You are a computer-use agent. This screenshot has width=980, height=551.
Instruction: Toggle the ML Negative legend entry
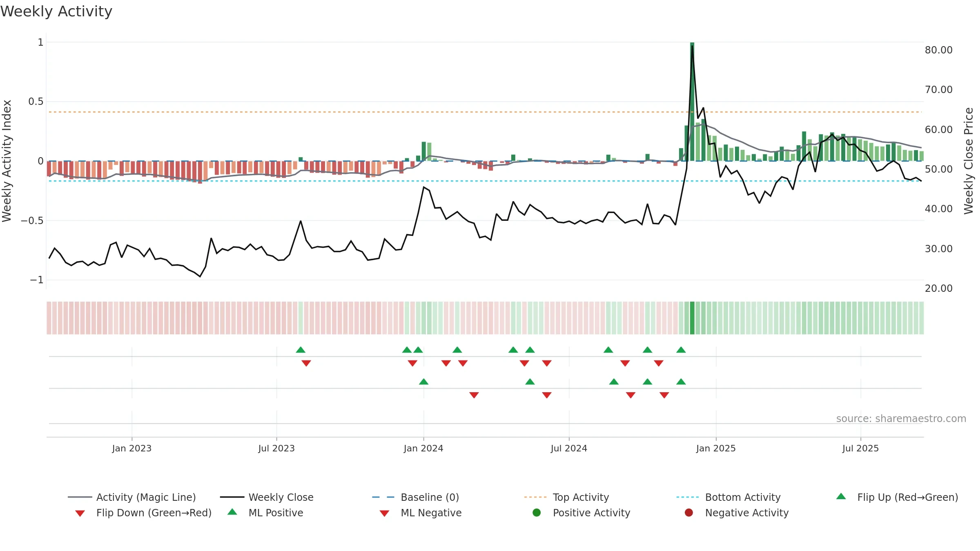(x=421, y=513)
